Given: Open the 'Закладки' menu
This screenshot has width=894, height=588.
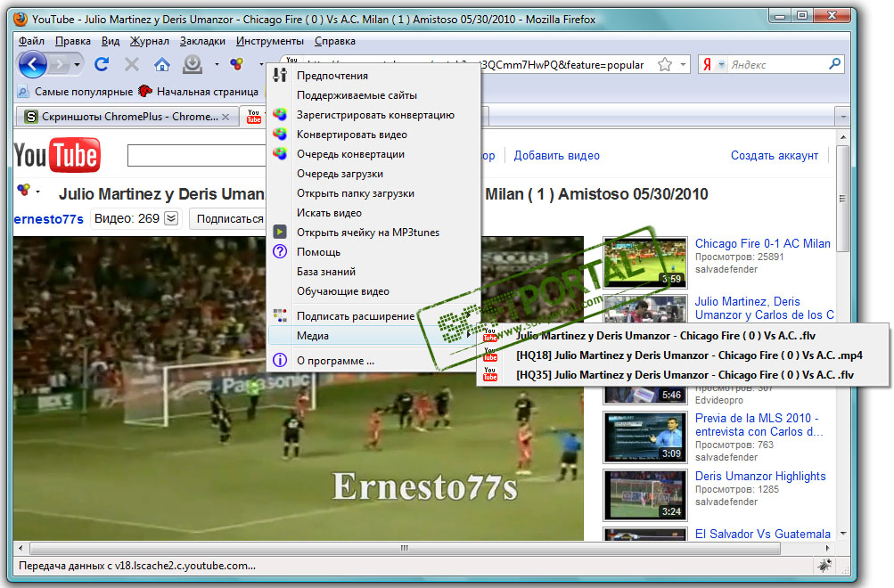Looking at the screenshot, I should click(202, 41).
